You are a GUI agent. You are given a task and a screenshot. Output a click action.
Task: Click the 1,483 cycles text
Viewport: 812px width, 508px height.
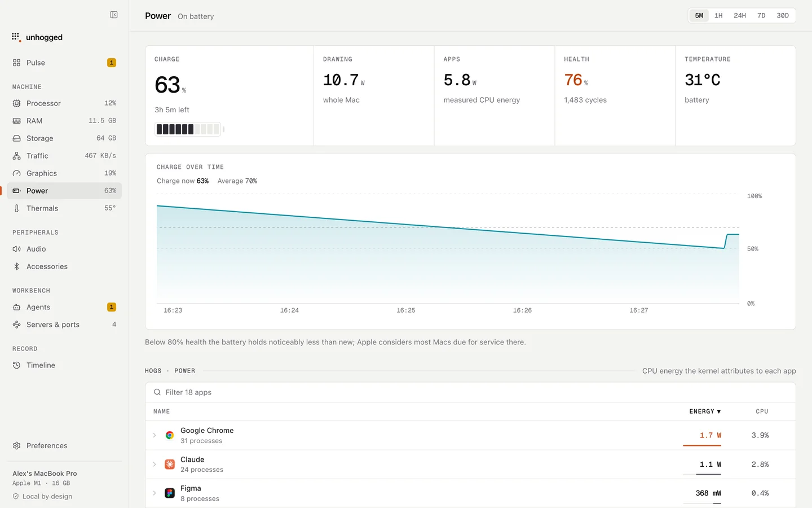[585, 100]
